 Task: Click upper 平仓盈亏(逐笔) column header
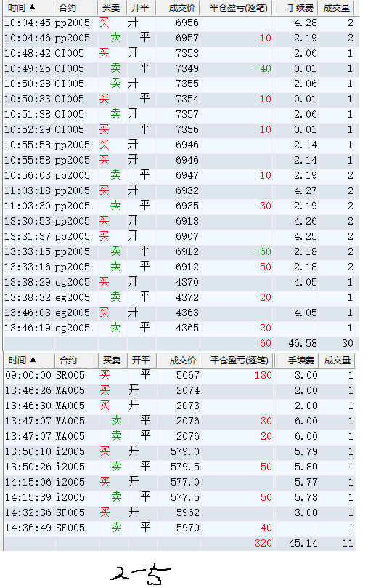[237, 7]
